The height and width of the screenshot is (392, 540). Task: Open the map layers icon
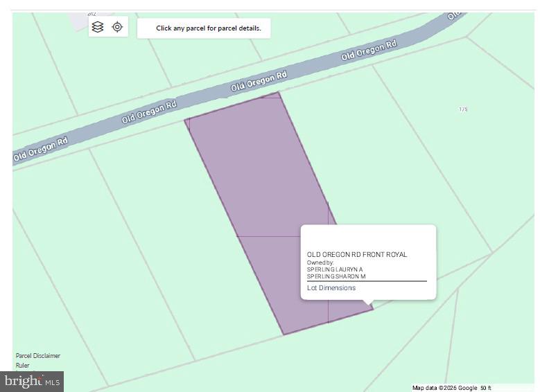tap(98, 27)
